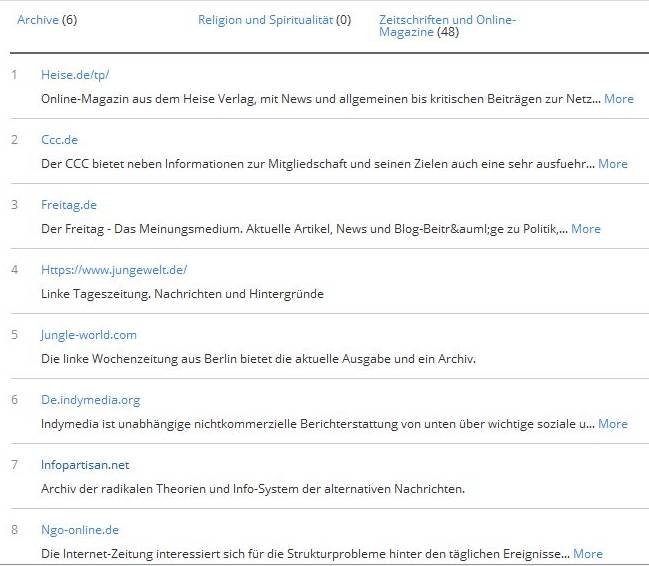Open the Ngo-online.de site link
Screen dimensions: 649x566
[80, 530]
